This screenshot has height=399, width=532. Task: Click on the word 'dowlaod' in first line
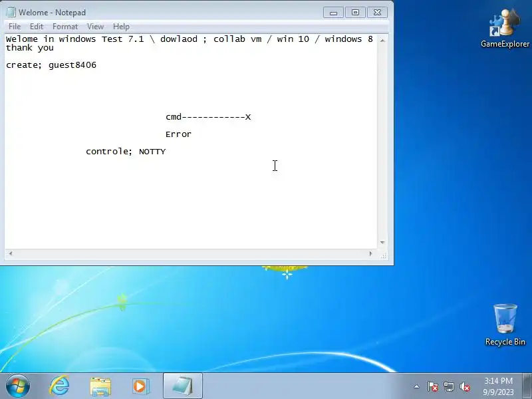(x=179, y=39)
